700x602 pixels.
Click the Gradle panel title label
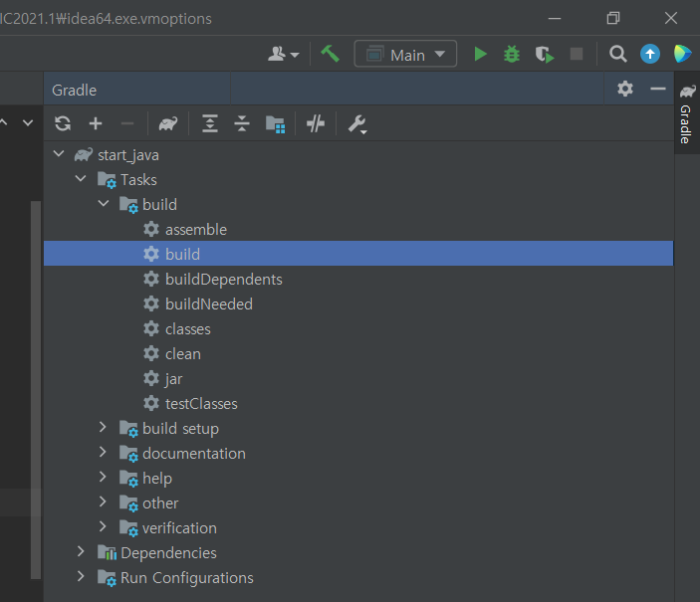[x=74, y=91]
